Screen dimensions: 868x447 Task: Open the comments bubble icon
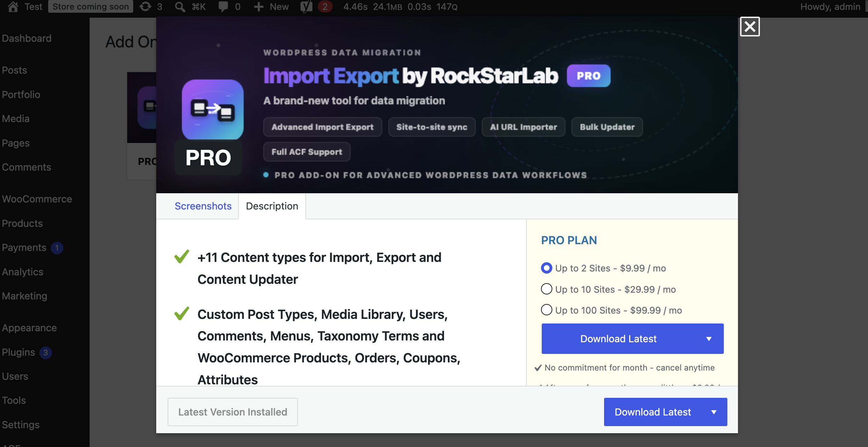tap(223, 6)
